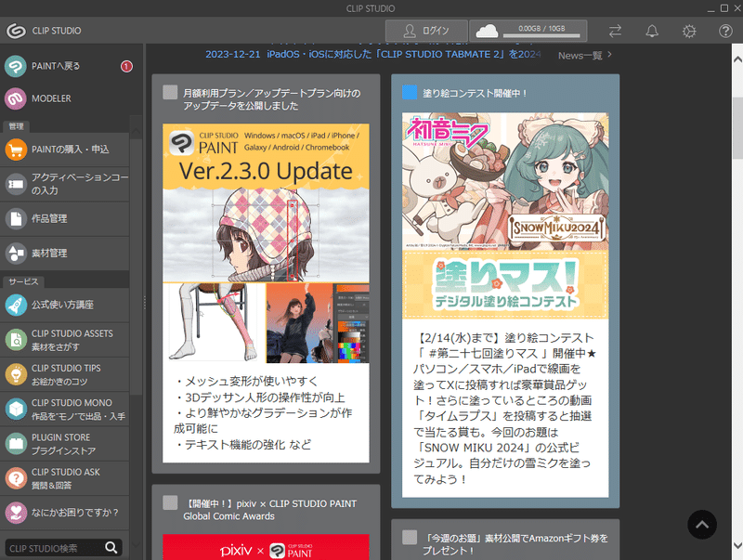Viewport: 743px width, 560px height.
Task: Toggle the gray square on the Ver.2.3.0 update card
Action: point(170,92)
